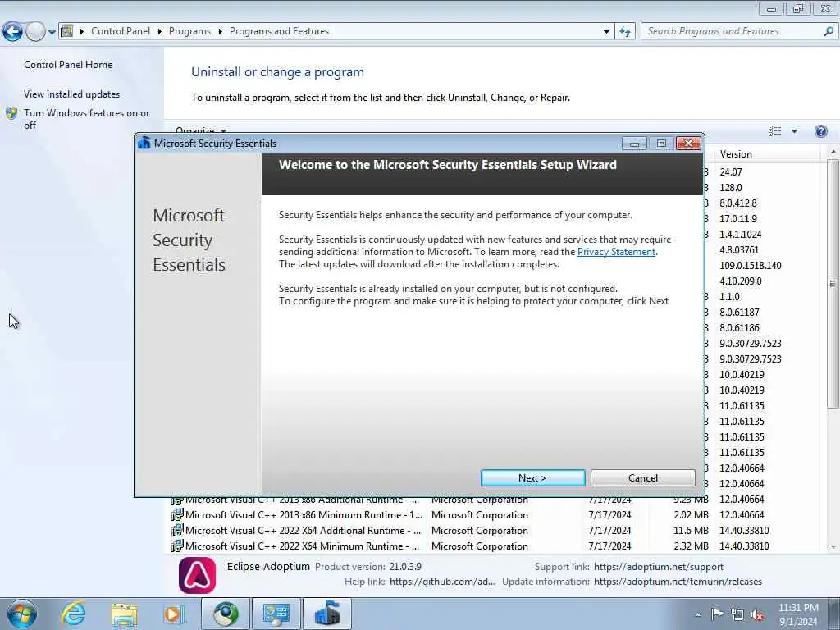Image resolution: width=840 pixels, height=630 pixels.
Task: Click installer icon for 2013 x86 Minimum Runtime
Action: pos(177,515)
